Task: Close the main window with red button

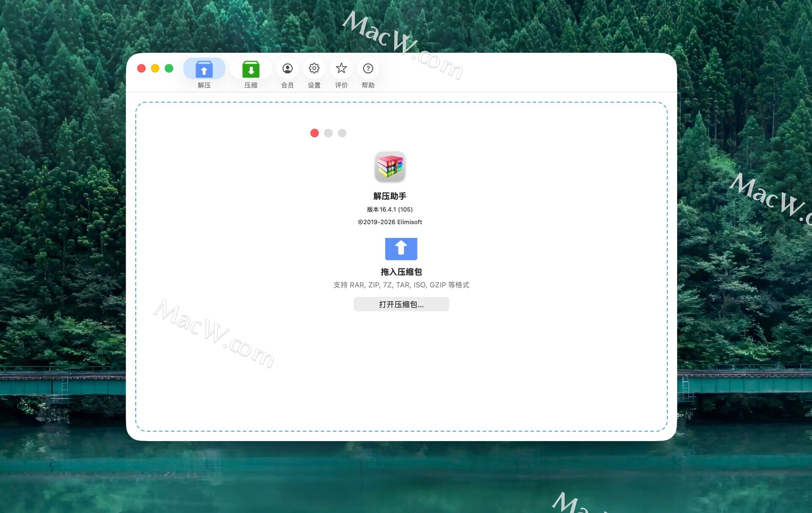Action: [x=142, y=69]
